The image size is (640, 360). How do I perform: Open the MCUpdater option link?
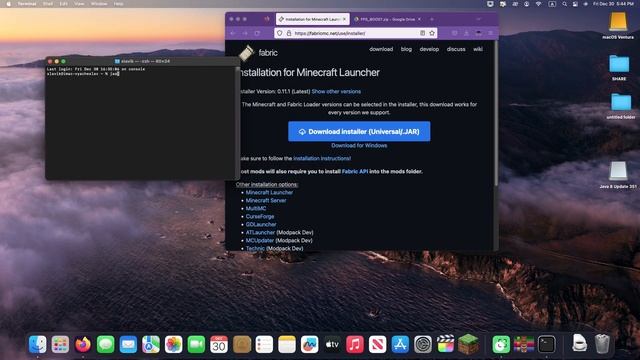260,240
